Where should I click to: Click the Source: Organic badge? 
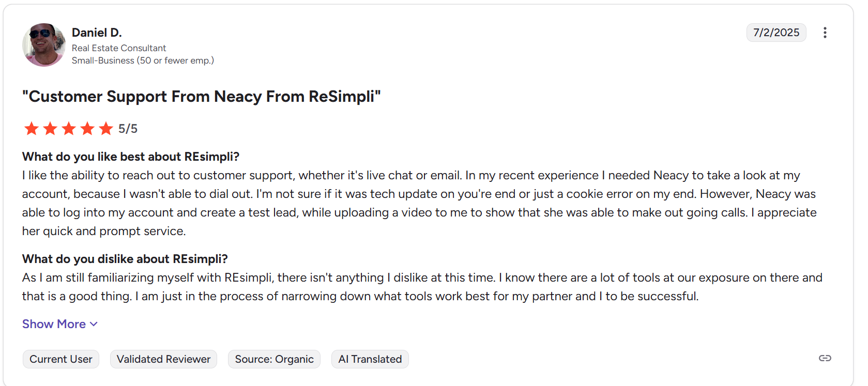(x=274, y=359)
